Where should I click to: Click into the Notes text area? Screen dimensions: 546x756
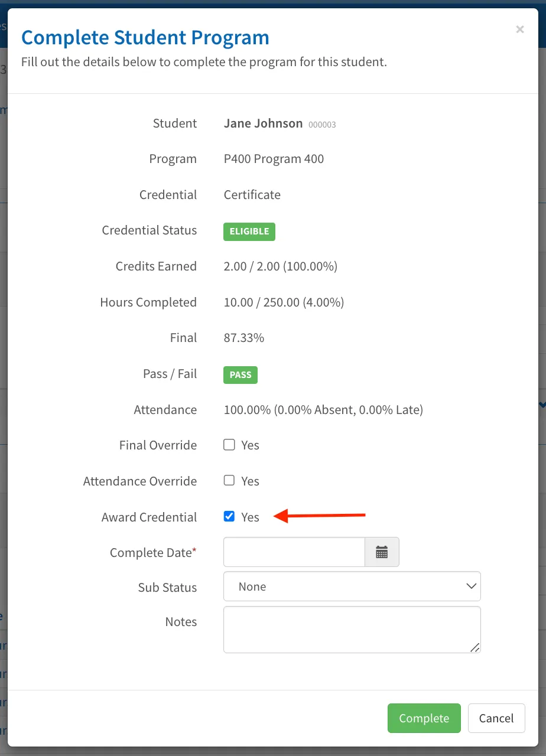pyautogui.click(x=352, y=630)
